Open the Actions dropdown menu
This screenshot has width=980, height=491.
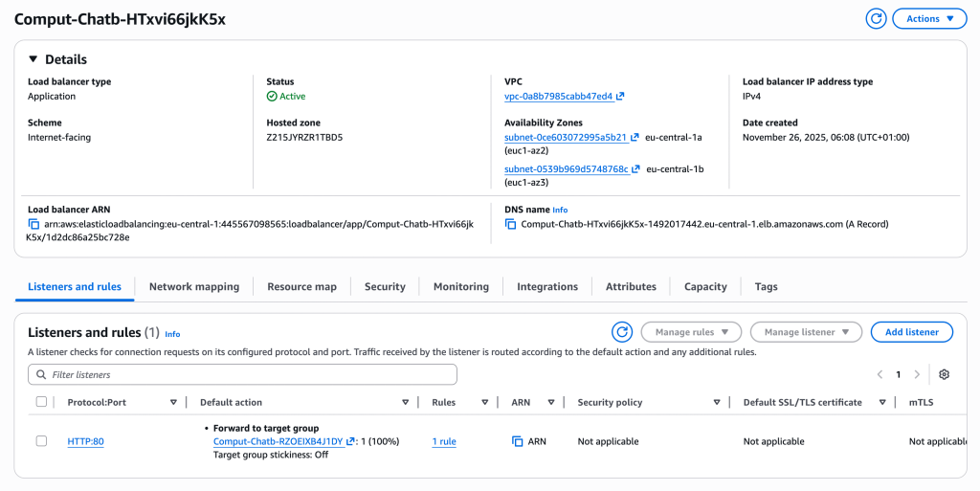click(929, 18)
